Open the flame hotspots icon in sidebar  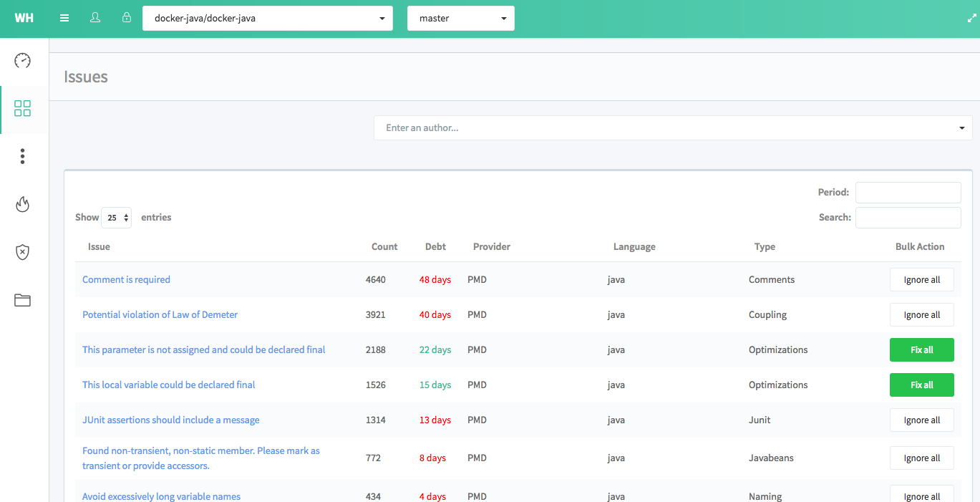point(23,205)
